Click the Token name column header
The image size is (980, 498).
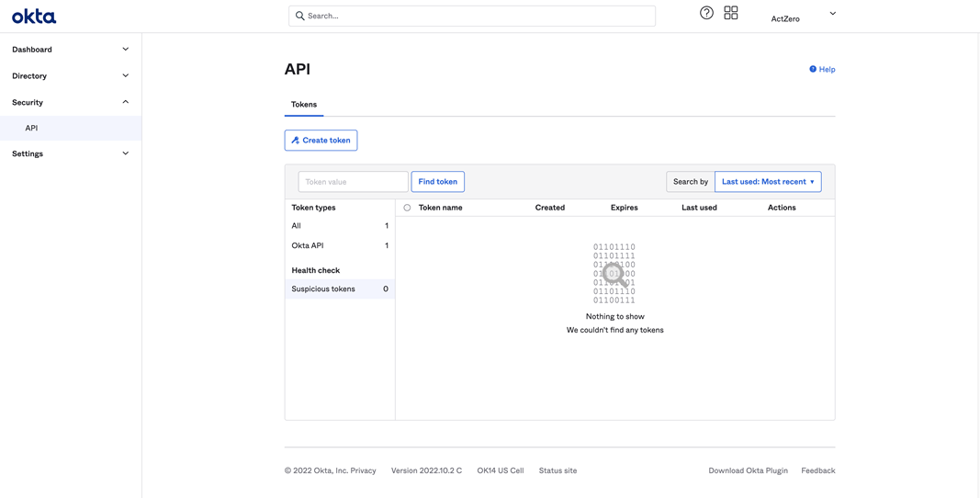(441, 208)
